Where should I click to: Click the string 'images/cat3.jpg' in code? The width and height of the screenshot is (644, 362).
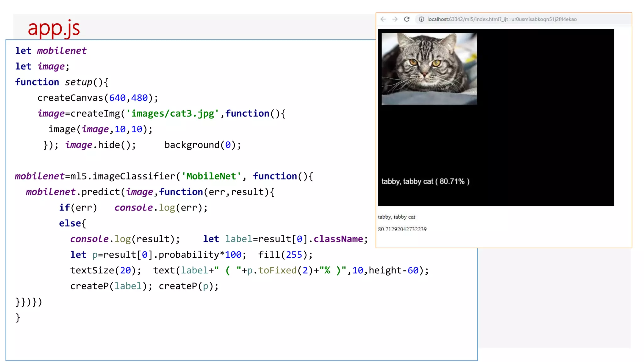(173, 113)
